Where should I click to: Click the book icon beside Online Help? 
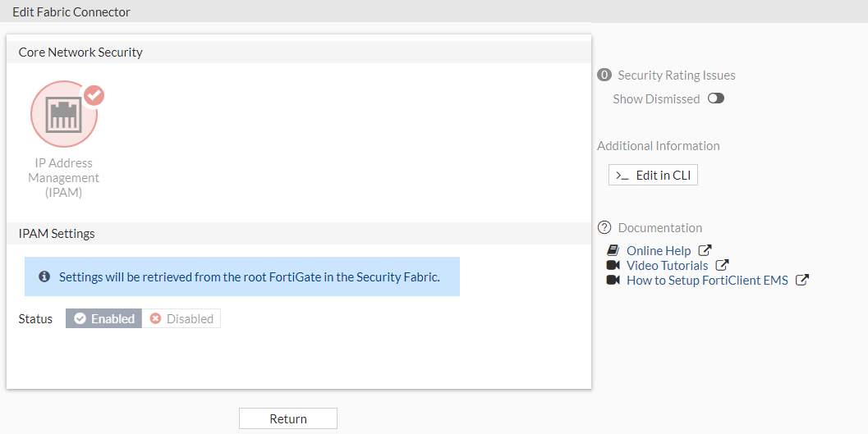tap(613, 250)
